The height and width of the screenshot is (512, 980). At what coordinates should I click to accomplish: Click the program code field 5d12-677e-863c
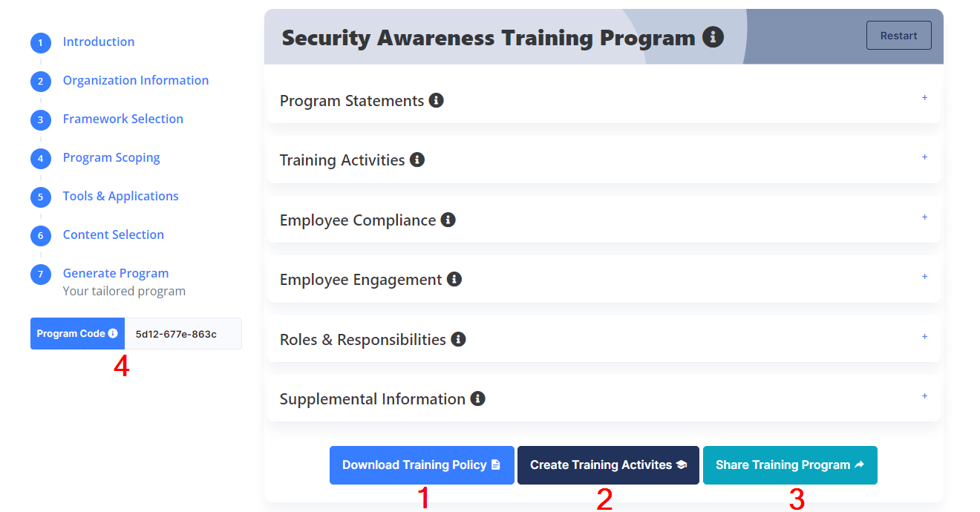(183, 334)
